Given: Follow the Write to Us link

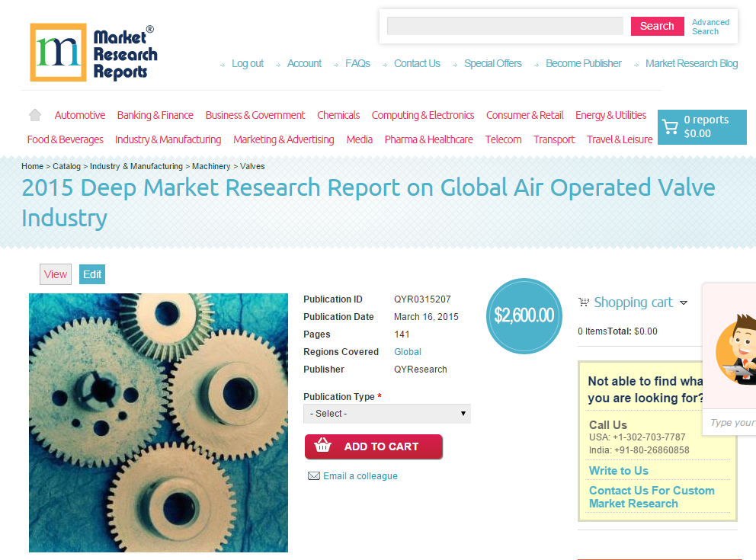Looking at the screenshot, I should [618, 470].
